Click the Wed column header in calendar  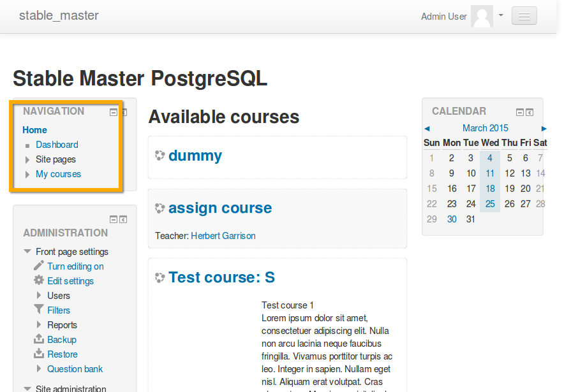point(490,143)
